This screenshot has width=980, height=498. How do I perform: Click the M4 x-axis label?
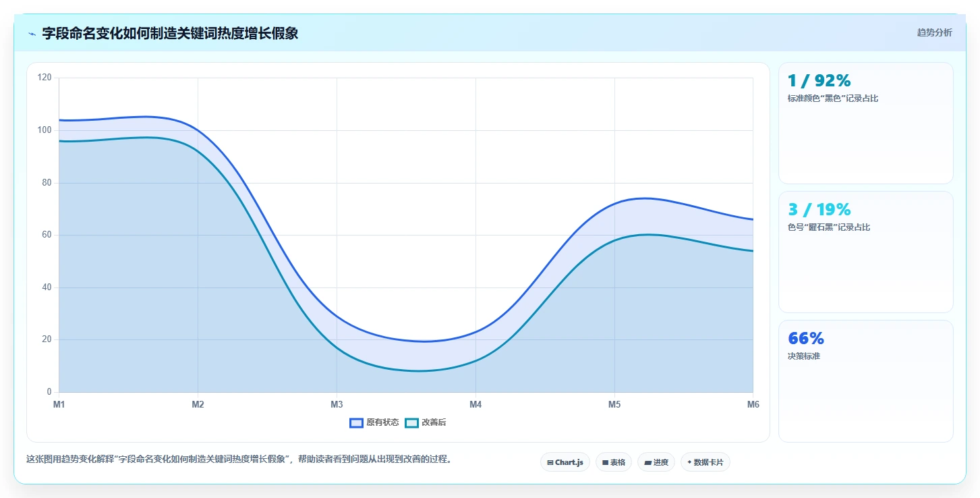(475, 404)
